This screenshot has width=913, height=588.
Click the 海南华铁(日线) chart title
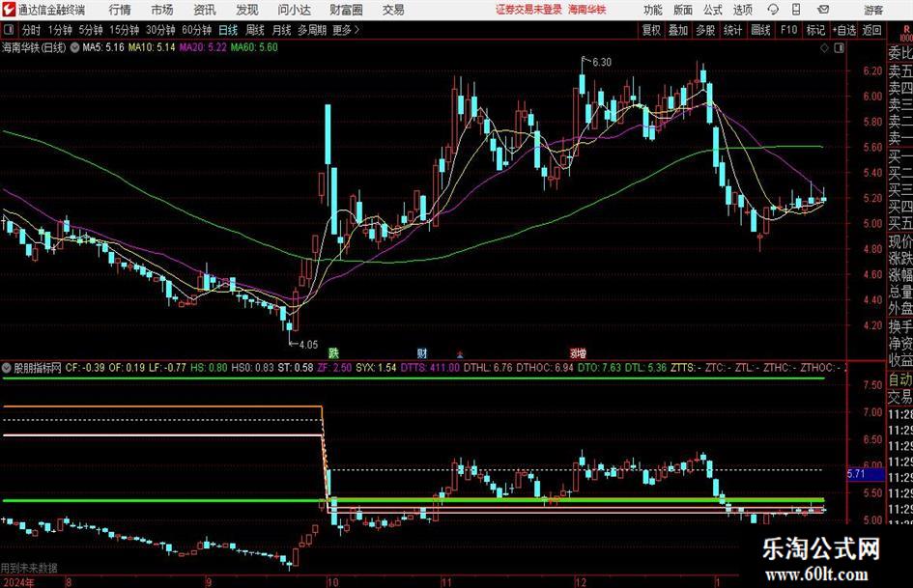tap(34, 47)
